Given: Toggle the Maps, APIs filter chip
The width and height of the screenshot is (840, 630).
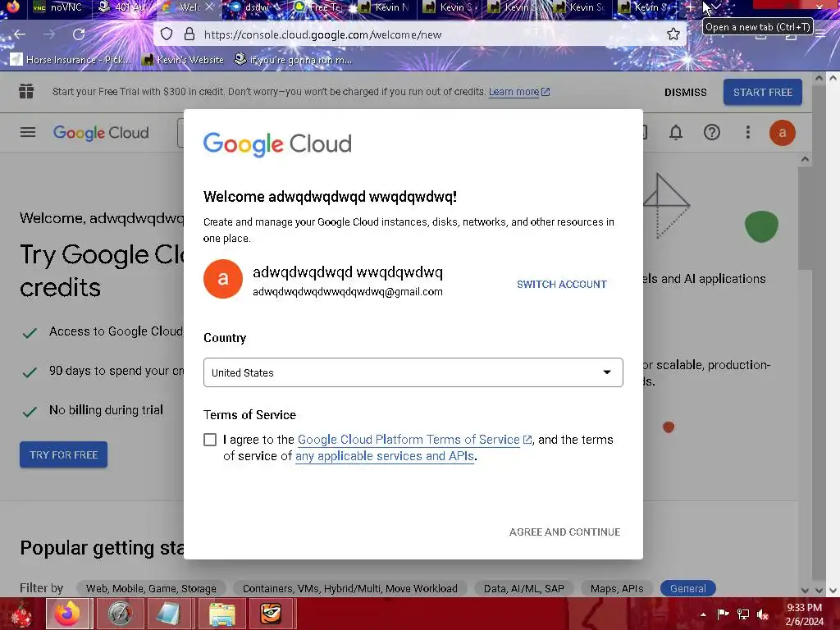Looking at the screenshot, I should 617,588.
